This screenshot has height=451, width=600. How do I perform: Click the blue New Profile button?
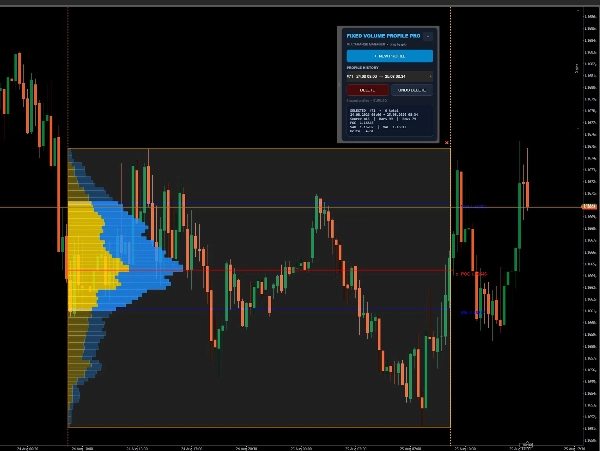point(390,56)
